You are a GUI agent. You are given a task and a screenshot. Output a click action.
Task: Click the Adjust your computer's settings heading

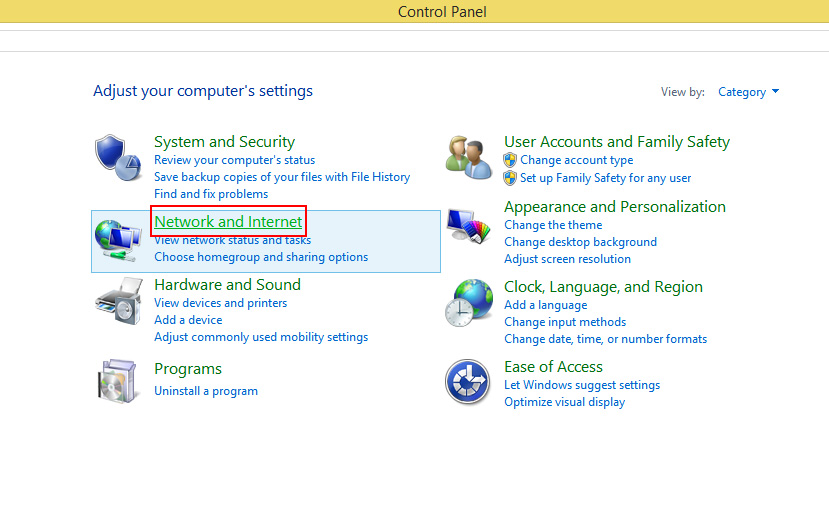coord(203,91)
